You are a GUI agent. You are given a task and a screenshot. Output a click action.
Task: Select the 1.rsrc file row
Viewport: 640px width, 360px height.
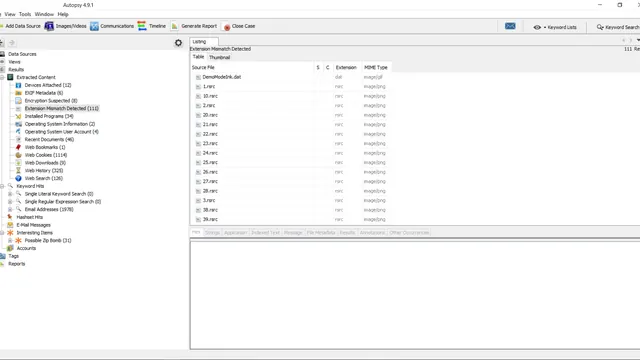[290, 87]
